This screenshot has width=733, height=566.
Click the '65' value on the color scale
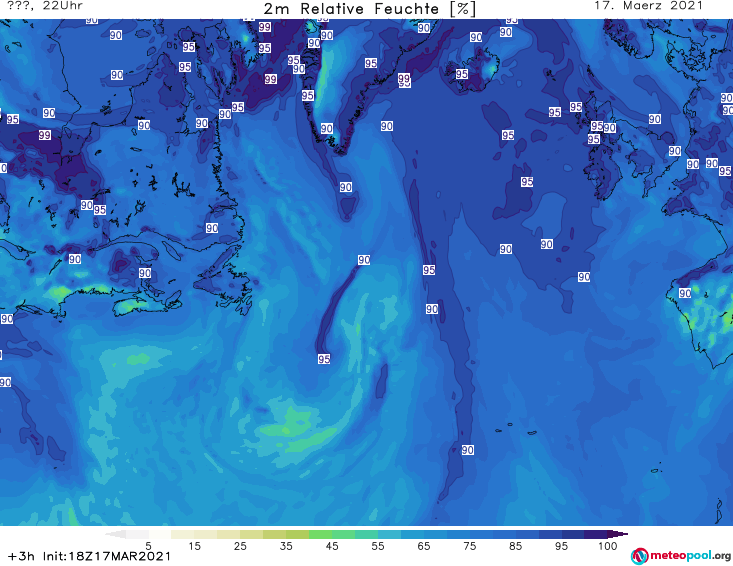424,546
